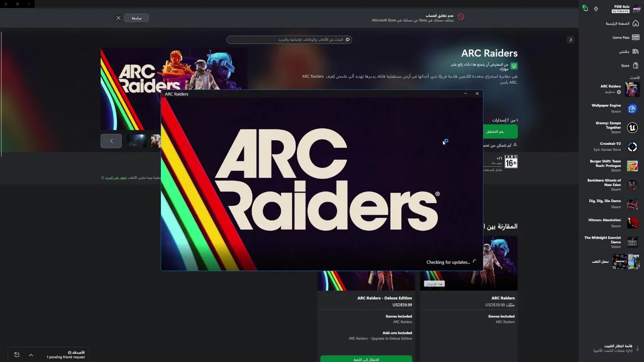Open the library (مكتبتي) sidebar item

click(x=628, y=51)
